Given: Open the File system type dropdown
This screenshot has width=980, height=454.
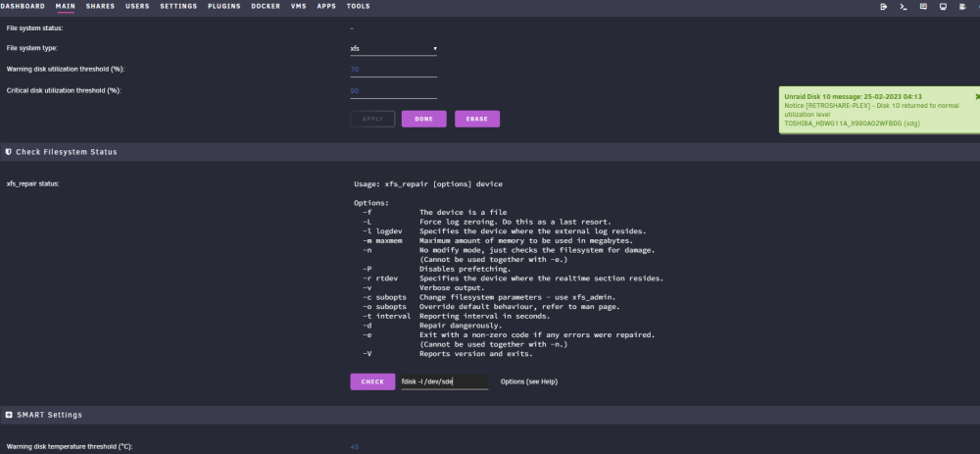Looking at the screenshot, I should tap(394, 48).
